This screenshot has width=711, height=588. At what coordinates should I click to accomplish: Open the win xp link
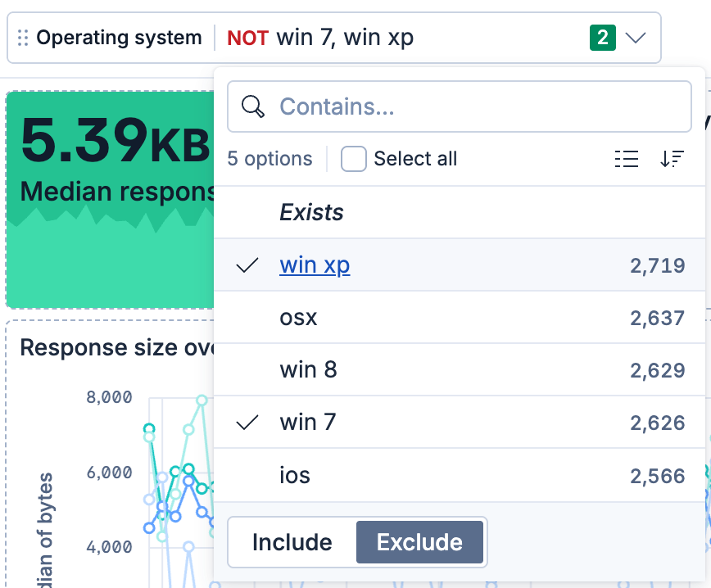click(x=315, y=265)
